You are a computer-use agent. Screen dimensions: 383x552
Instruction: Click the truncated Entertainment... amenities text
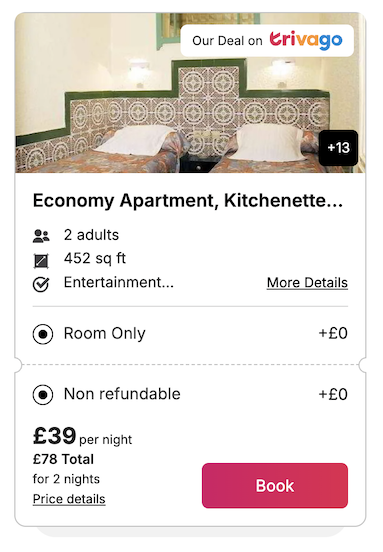pyautogui.click(x=119, y=282)
